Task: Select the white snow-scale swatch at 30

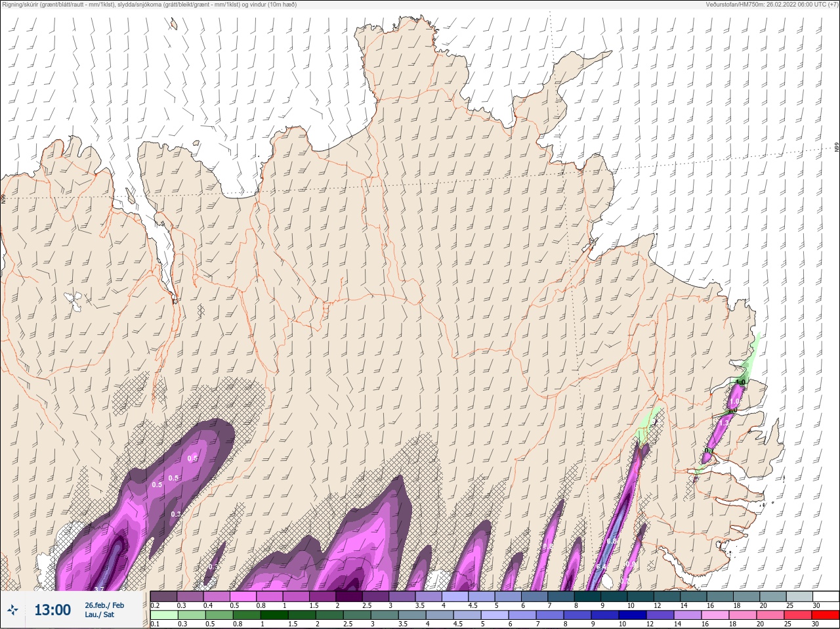Action: [826, 596]
